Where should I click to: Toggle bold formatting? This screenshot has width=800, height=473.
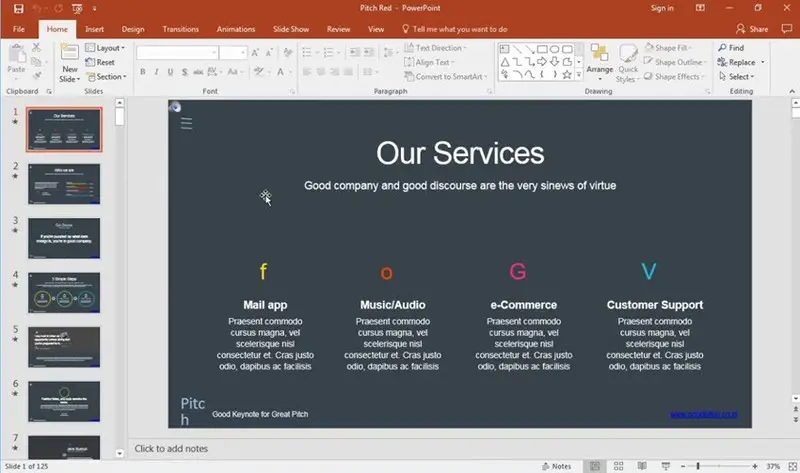[x=143, y=72]
